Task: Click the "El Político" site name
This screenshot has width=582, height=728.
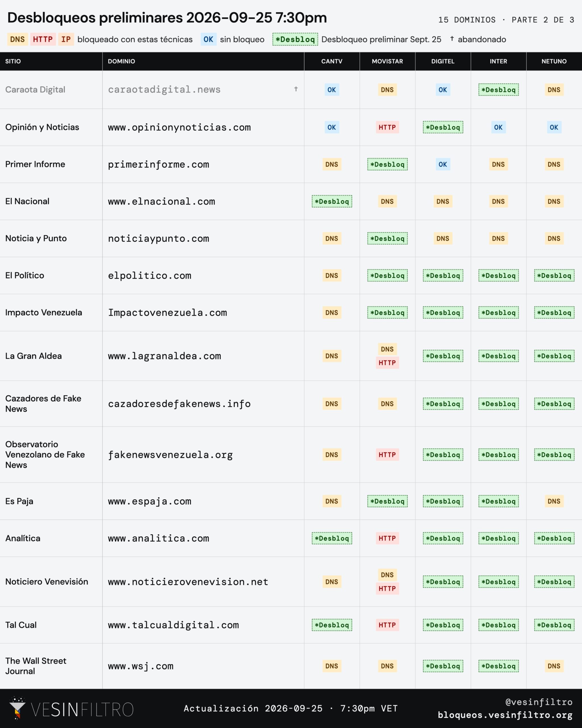Action: [25, 275]
